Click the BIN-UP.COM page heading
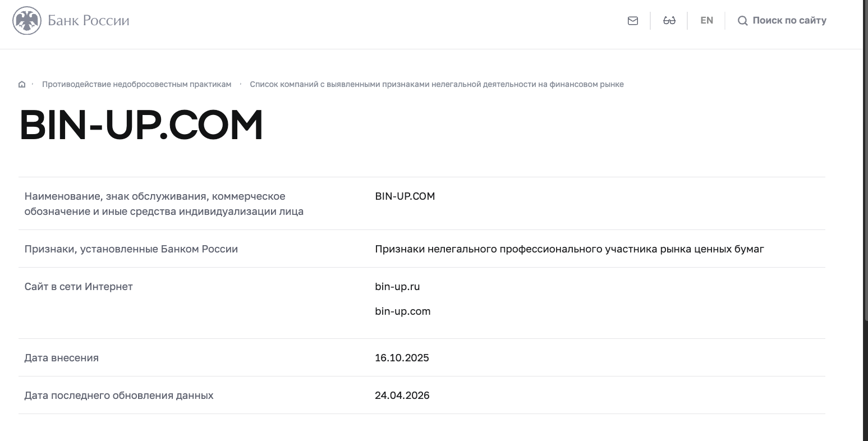Viewport: 868px width, 441px height. [141, 126]
